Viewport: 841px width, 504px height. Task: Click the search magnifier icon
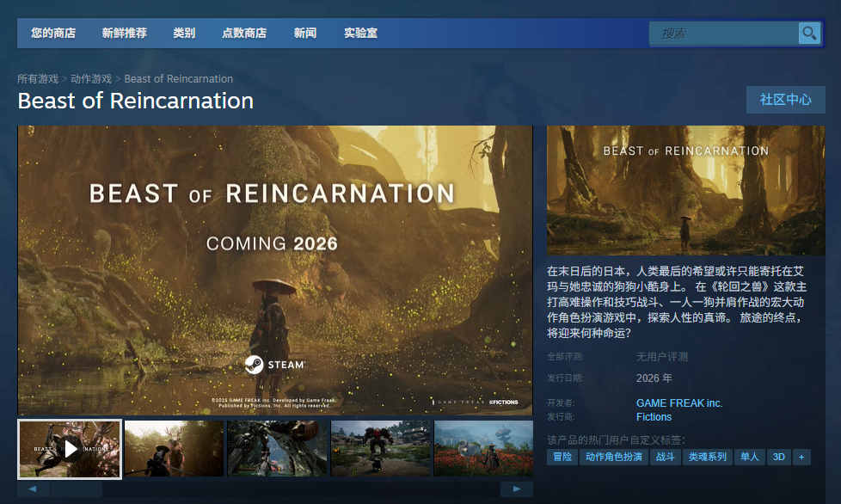coord(809,34)
